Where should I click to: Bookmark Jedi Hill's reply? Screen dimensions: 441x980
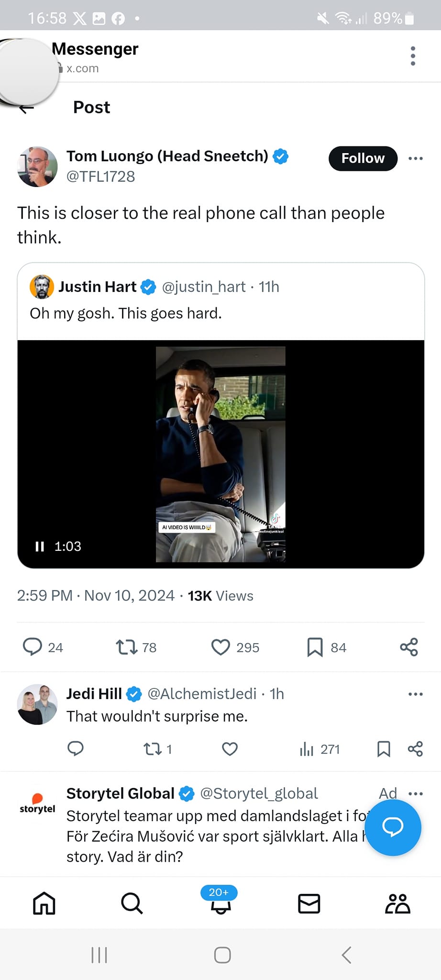(x=384, y=749)
